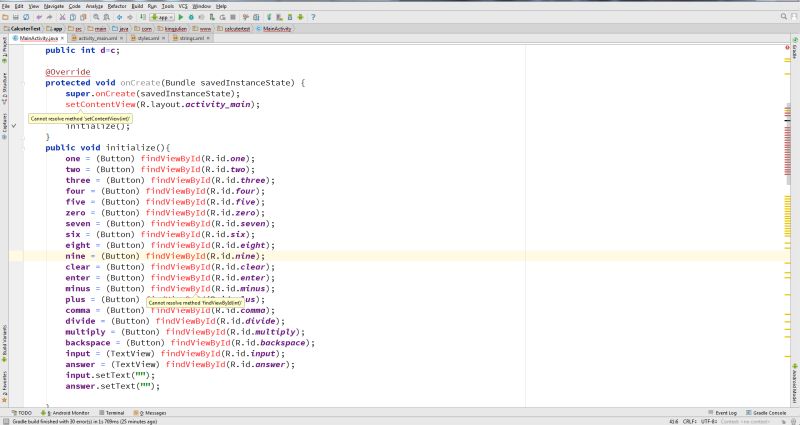
Task: Open the Refactor menu
Action: point(117,6)
